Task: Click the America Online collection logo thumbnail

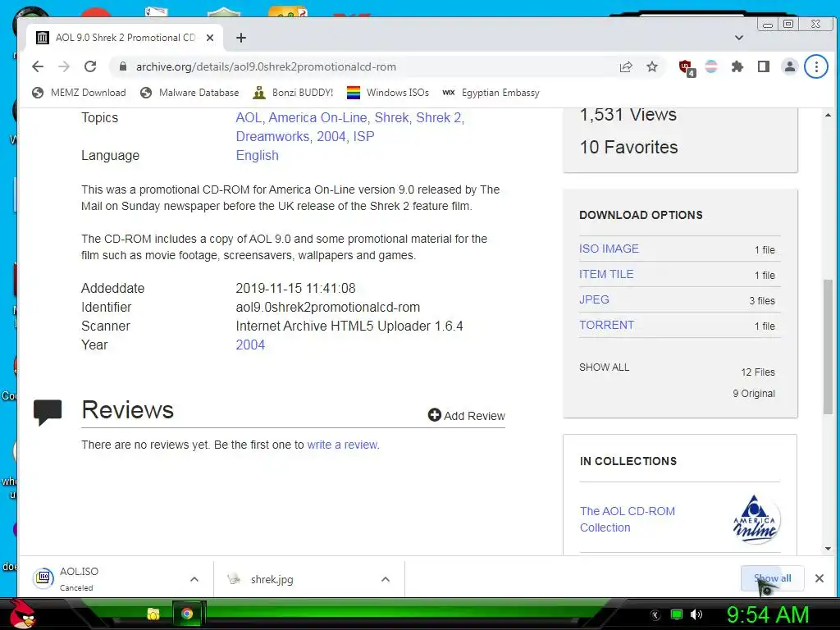Action: pos(756,519)
